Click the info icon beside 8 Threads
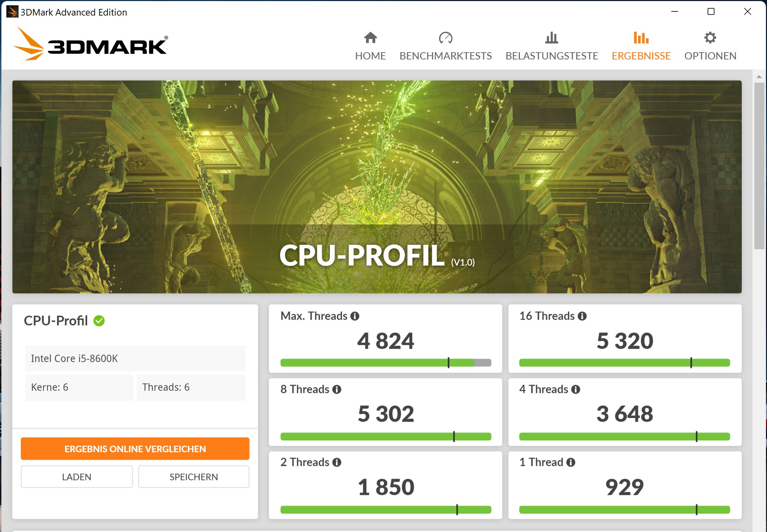767x532 pixels. coord(337,390)
